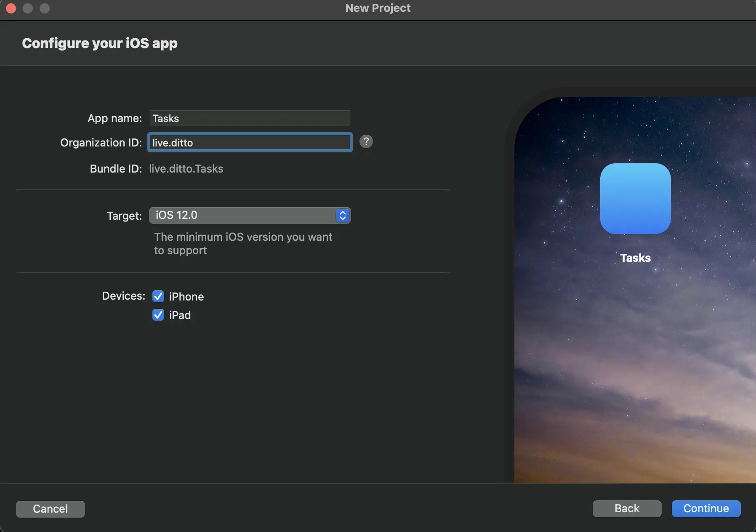
Task: Click the Devices: label
Action: click(123, 296)
